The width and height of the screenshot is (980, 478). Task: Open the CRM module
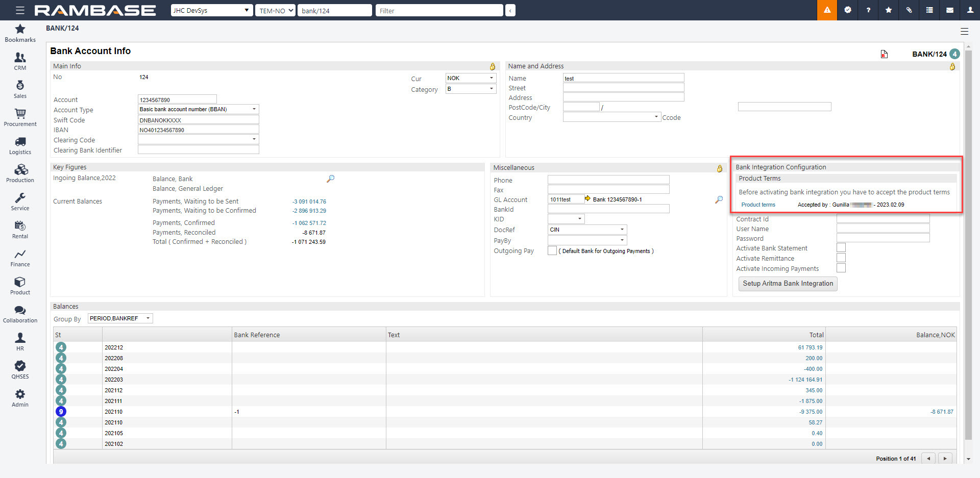pyautogui.click(x=20, y=61)
